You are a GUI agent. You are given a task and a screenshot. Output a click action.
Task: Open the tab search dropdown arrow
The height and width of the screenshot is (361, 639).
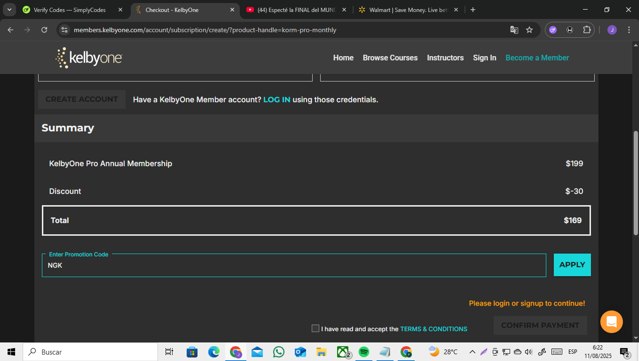[9, 10]
